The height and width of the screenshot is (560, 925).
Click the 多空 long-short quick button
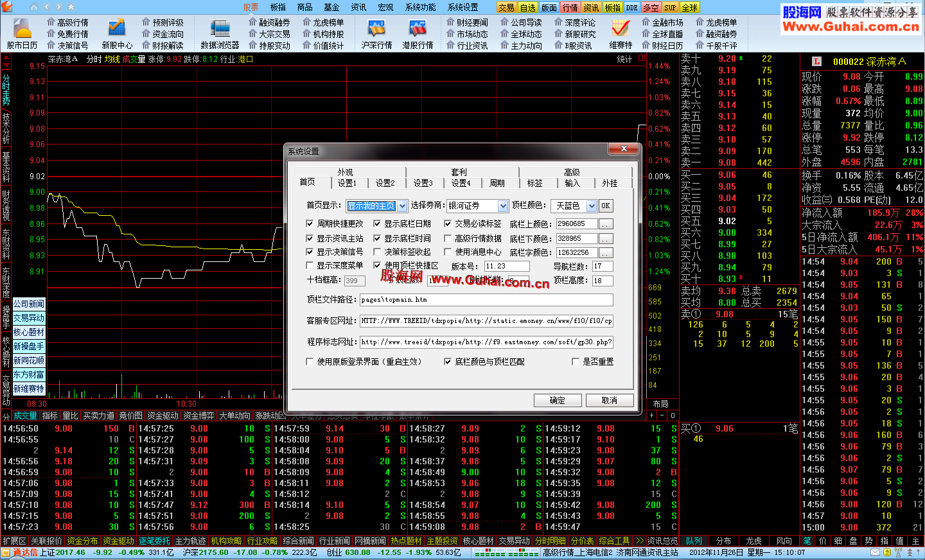651,8
